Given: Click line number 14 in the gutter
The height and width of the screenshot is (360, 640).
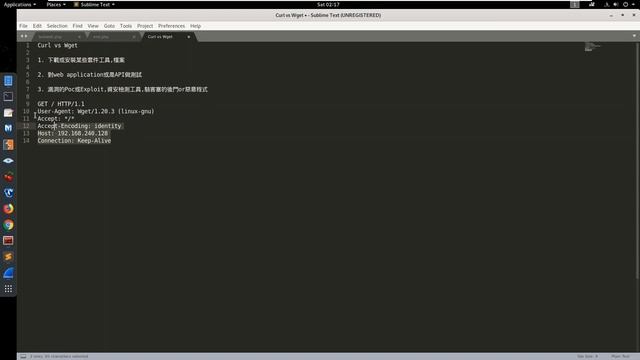Looking at the screenshot, I should click(x=26, y=141).
